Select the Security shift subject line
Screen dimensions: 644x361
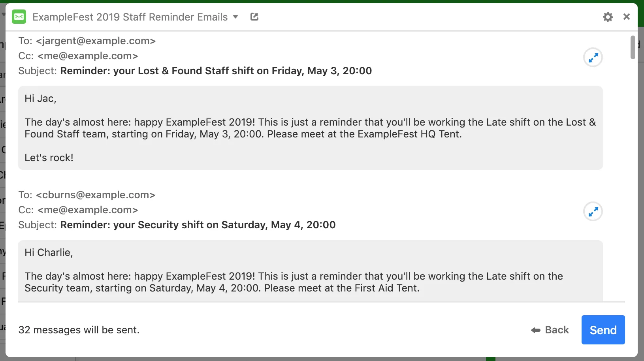pos(198,225)
